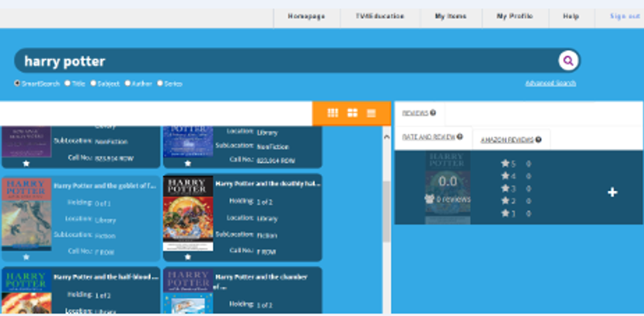Switch to large tile view
This screenshot has height=316, width=644.
(x=352, y=113)
